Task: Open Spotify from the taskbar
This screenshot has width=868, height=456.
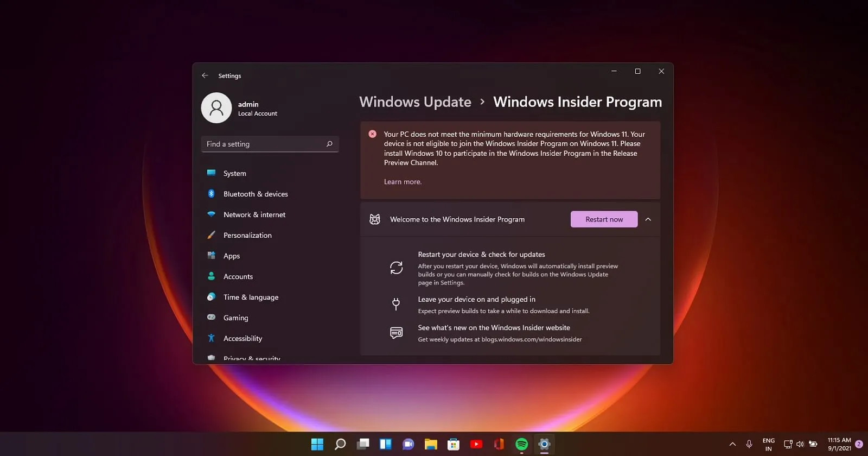Action: 521,444
